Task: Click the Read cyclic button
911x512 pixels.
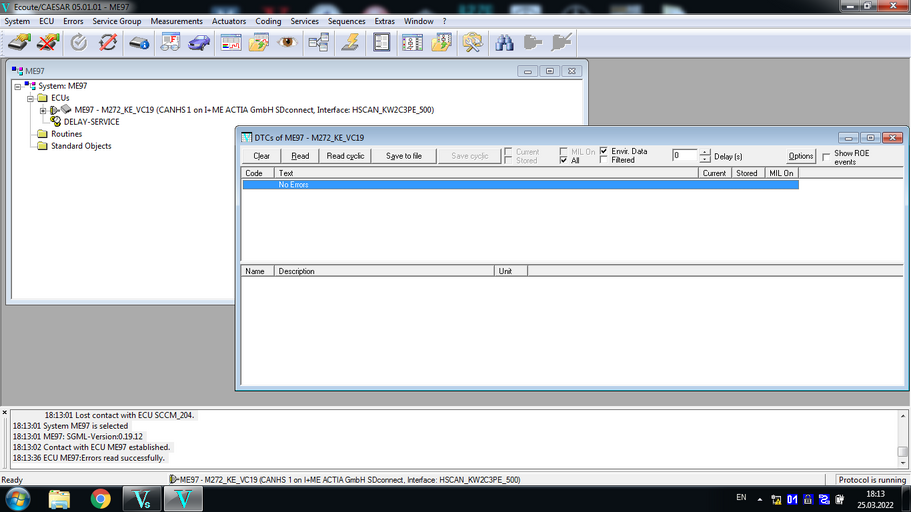Action: pos(345,156)
